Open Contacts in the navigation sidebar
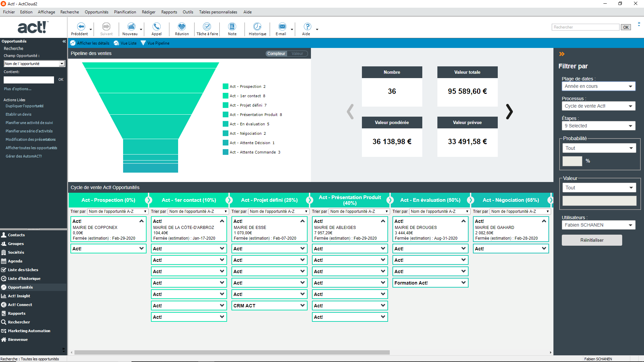This screenshot has height=362, width=644. [16, 235]
